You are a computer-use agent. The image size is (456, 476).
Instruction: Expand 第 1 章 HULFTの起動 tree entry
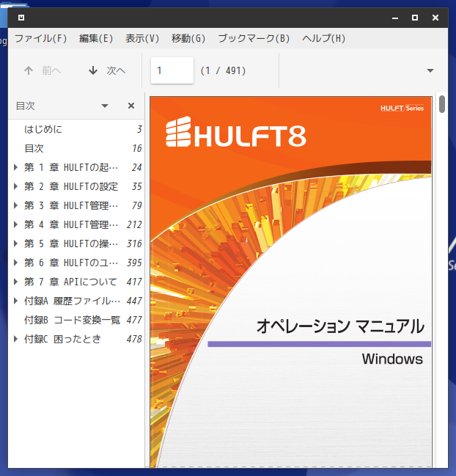pos(16,167)
